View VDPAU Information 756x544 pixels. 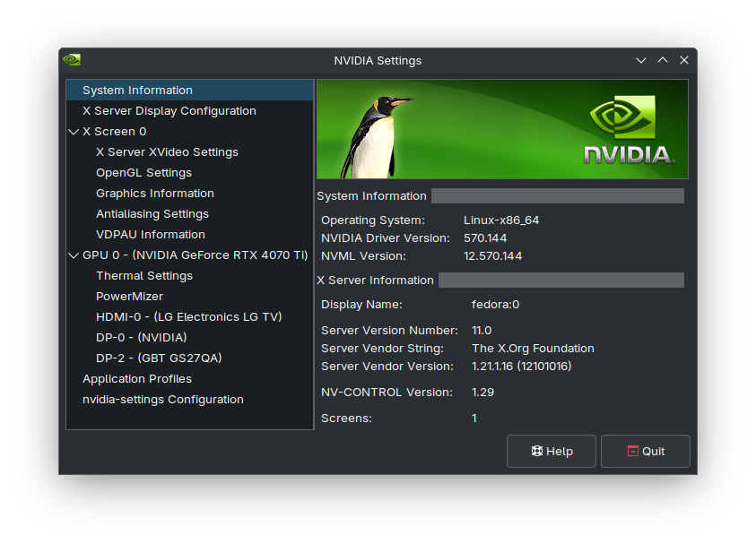click(150, 234)
